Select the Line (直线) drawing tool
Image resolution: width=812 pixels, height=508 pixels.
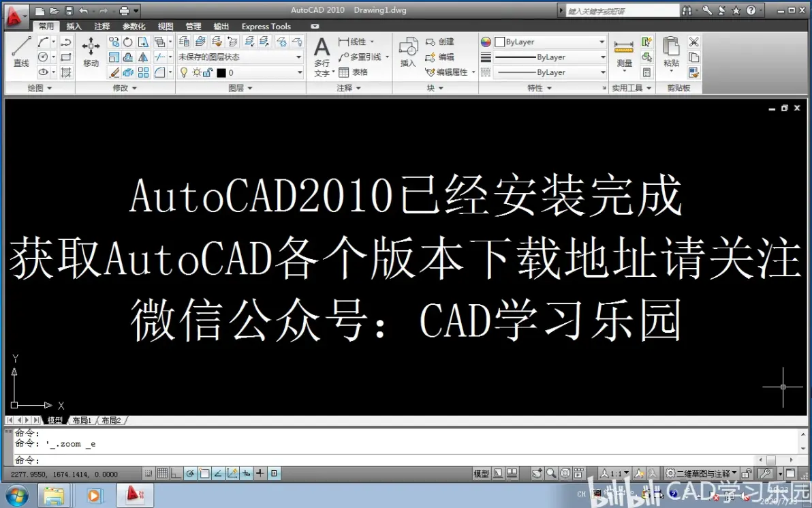coord(21,52)
